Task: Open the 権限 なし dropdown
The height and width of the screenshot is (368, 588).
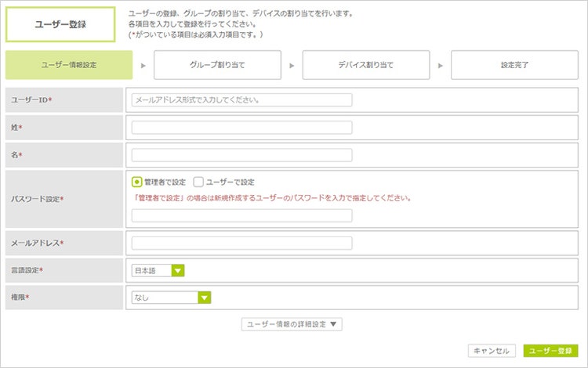Action: tap(171, 298)
